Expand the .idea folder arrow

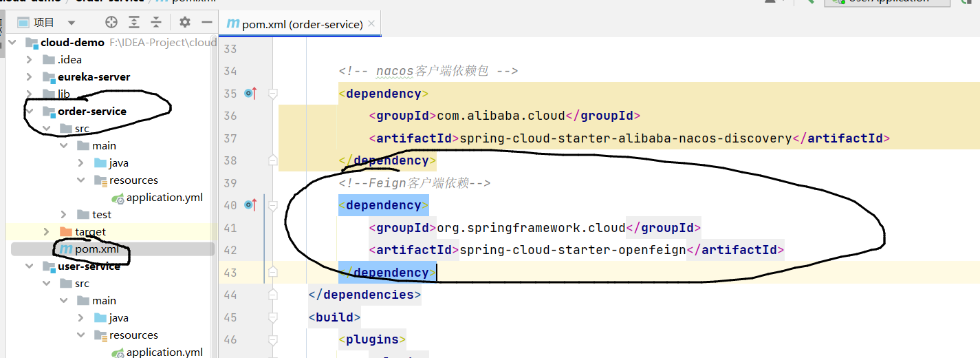pyautogui.click(x=30, y=60)
